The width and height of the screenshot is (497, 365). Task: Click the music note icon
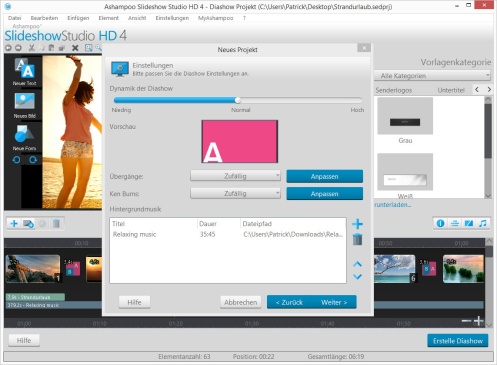point(483,223)
